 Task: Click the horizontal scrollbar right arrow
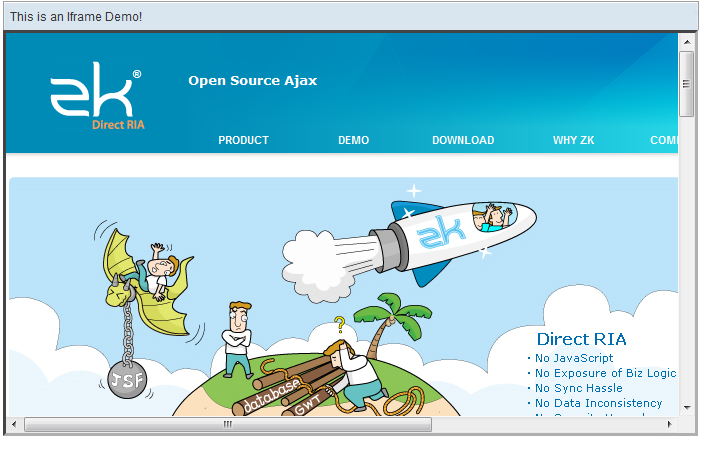click(x=669, y=424)
